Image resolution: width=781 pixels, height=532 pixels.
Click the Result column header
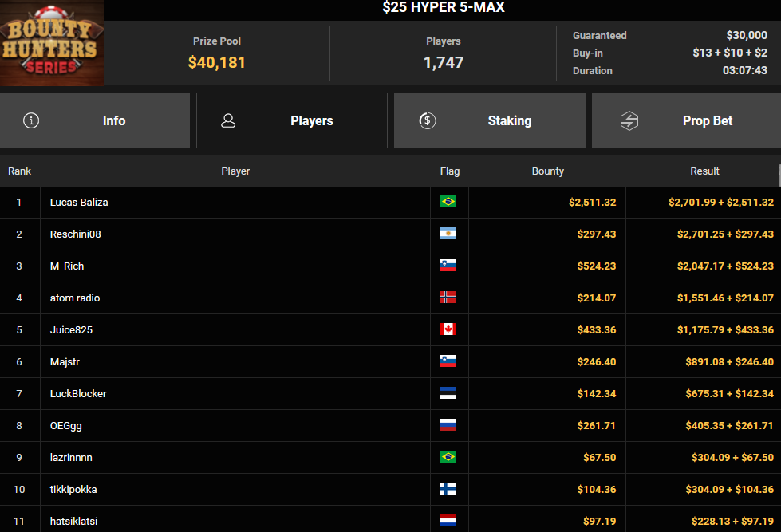(x=704, y=171)
